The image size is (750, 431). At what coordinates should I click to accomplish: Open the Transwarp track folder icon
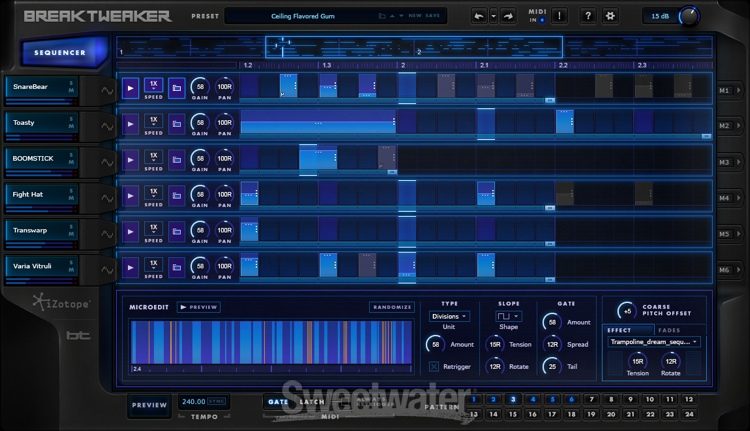[176, 232]
